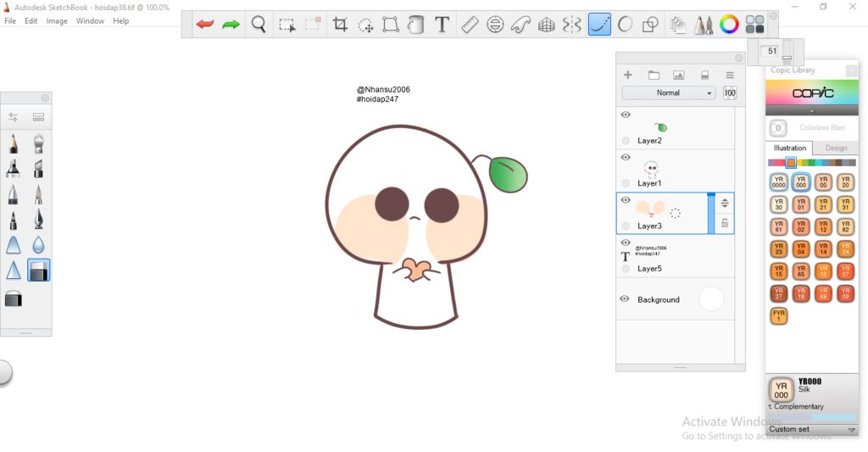Toggle Layer5 text layer visibility
This screenshot has height=452, width=868.
point(626,243)
